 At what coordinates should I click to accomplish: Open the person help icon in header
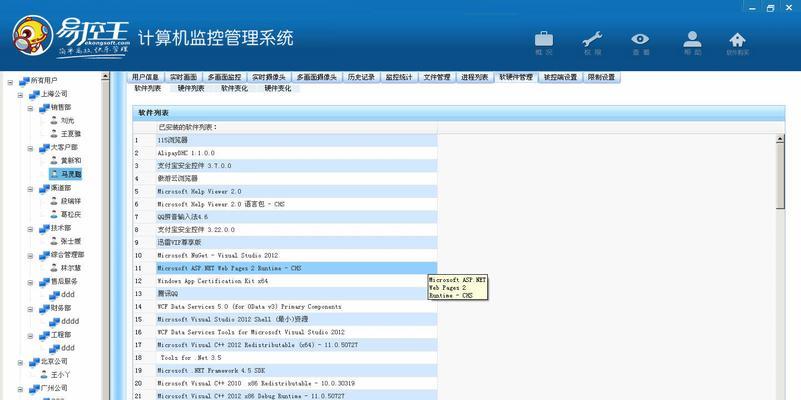click(692, 39)
